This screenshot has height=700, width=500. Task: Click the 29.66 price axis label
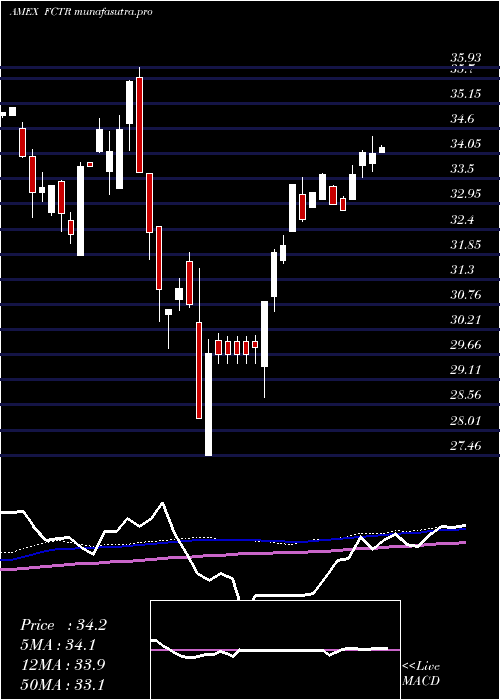point(466,345)
